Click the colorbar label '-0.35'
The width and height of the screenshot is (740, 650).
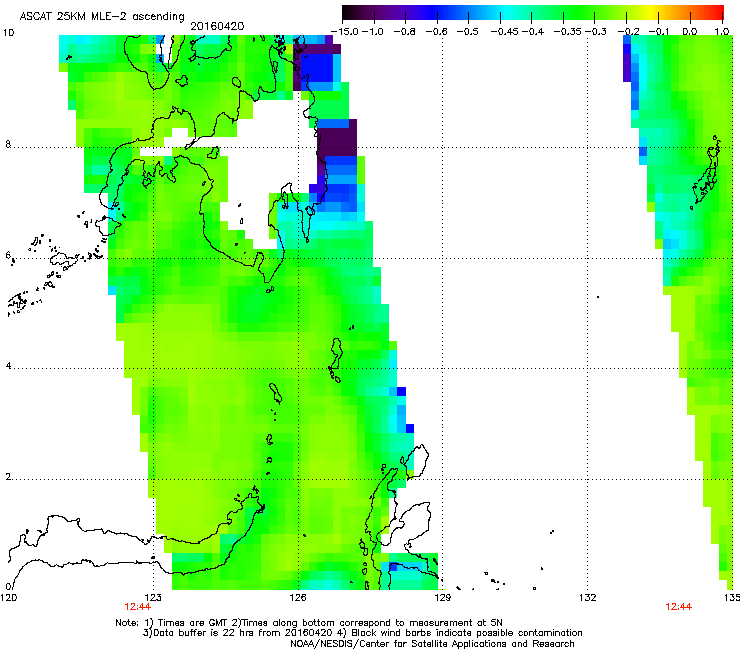pyautogui.click(x=567, y=32)
